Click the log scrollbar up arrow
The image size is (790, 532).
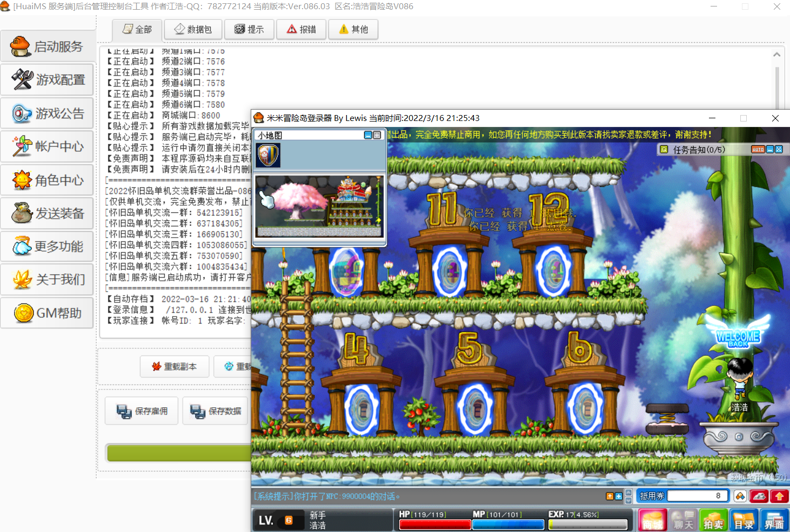click(x=776, y=55)
